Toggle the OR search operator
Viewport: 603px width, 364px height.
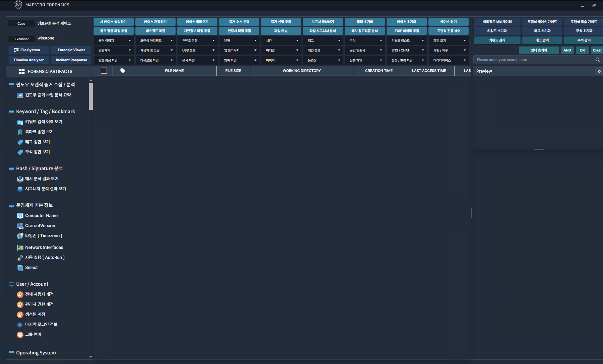(582, 50)
